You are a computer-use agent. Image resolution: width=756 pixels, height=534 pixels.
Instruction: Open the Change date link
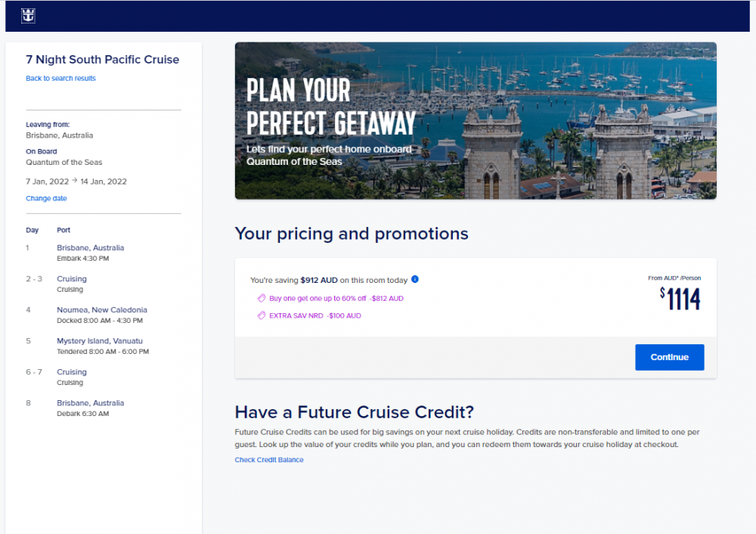click(x=46, y=198)
